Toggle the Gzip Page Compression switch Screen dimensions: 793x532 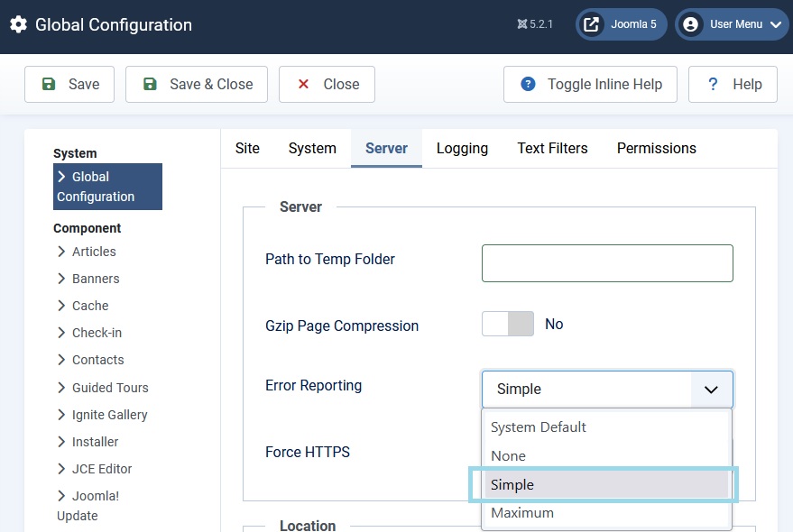[508, 324]
